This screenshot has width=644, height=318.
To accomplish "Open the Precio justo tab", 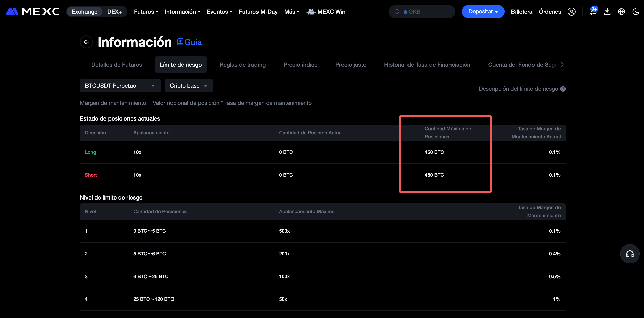I will click(x=351, y=65).
